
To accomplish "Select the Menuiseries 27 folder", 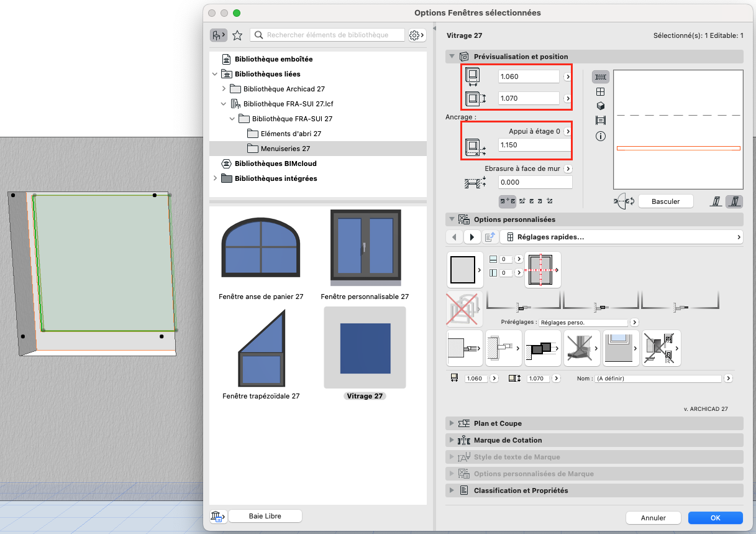I will (x=318, y=149).
